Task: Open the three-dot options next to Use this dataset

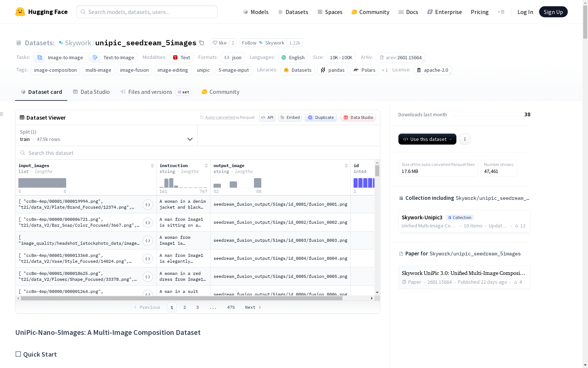Action: (465, 139)
